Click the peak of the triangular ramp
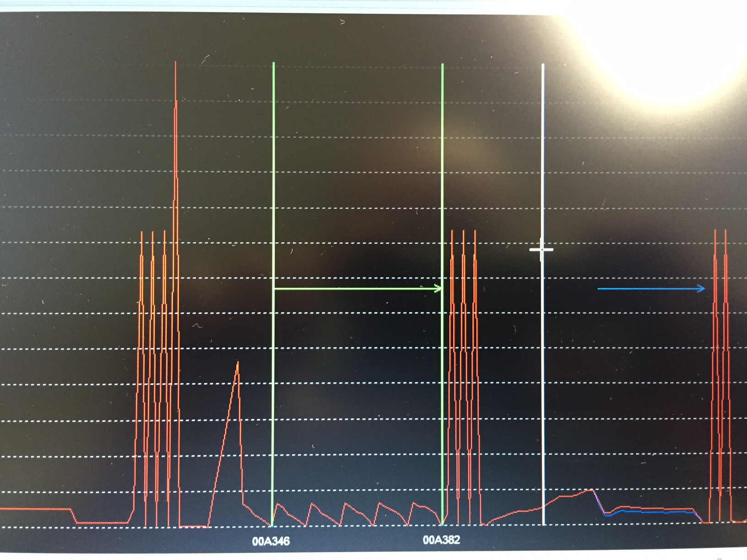The image size is (747, 560). [x=238, y=363]
